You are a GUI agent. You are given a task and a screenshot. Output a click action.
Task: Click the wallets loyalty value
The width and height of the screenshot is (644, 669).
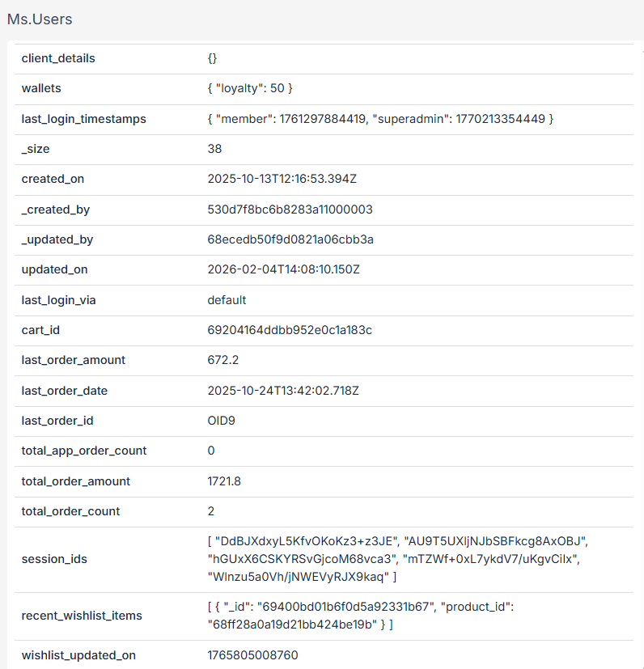250,88
